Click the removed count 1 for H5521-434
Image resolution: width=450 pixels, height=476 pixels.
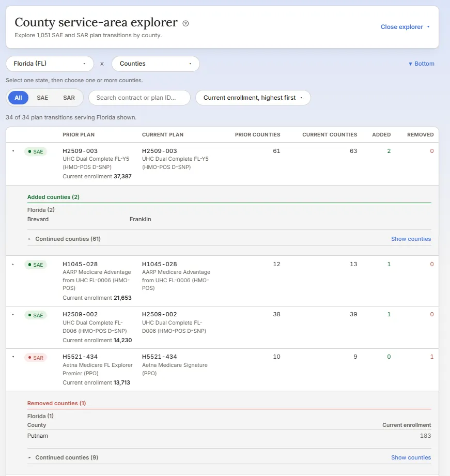[432, 357]
